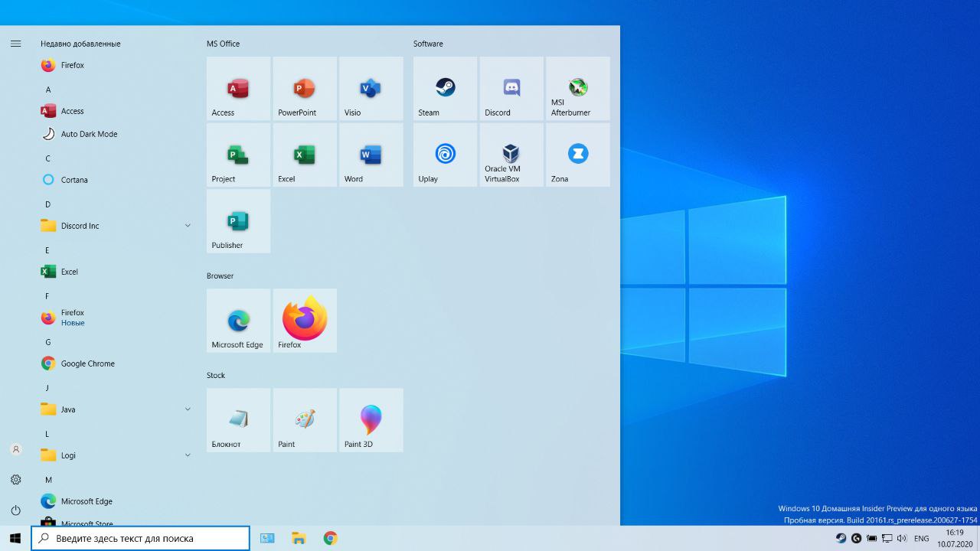This screenshot has width=980, height=551.
Task: Open Google Chrome from the taskbar
Action: pos(330,538)
